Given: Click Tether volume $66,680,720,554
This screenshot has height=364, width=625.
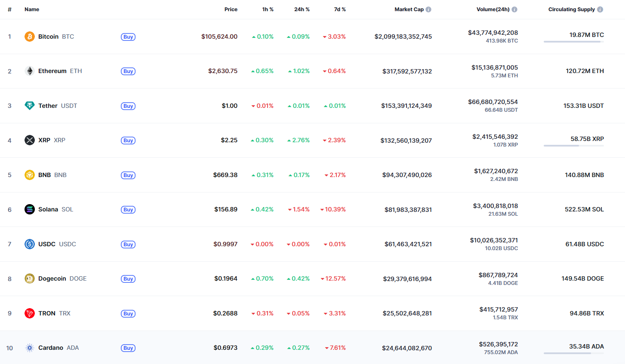Looking at the screenshot, I should click(x=493, y=102).
